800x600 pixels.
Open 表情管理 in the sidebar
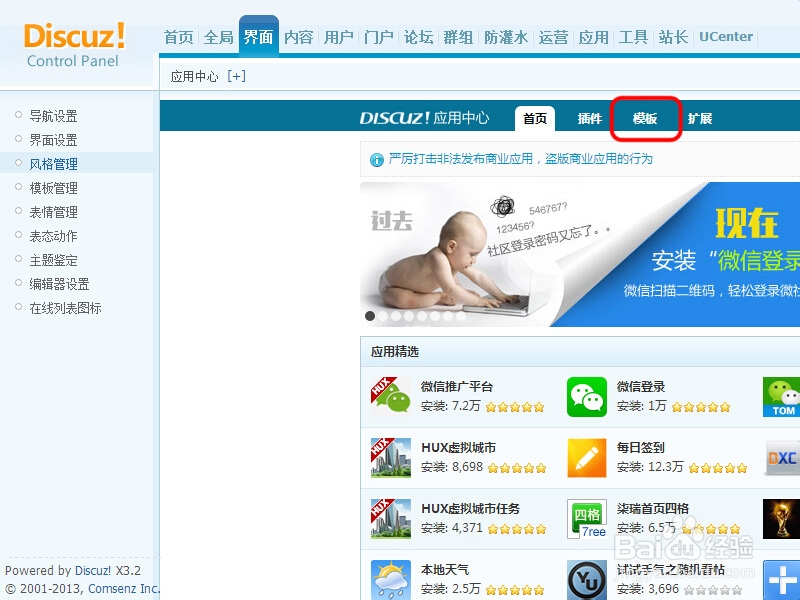coord(54,212)
